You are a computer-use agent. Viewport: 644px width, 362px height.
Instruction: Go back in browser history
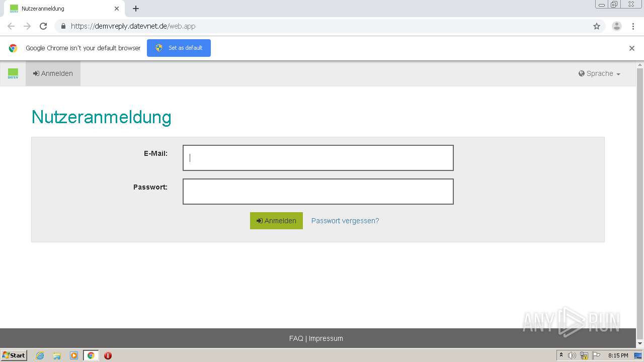(11, 26)
